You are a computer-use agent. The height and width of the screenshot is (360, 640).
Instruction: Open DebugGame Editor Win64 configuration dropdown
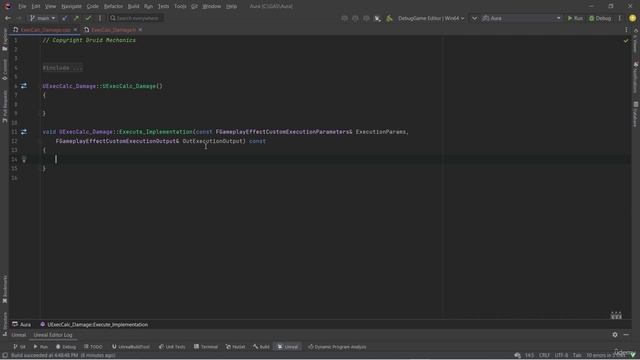[431, 18]
